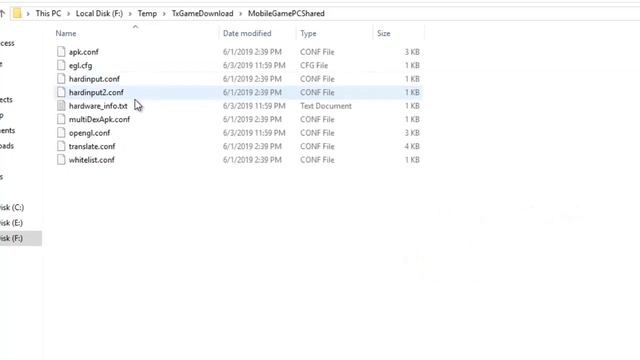Expand chevron after TxGameDownload breadcrumb

[x=240, y=14]
